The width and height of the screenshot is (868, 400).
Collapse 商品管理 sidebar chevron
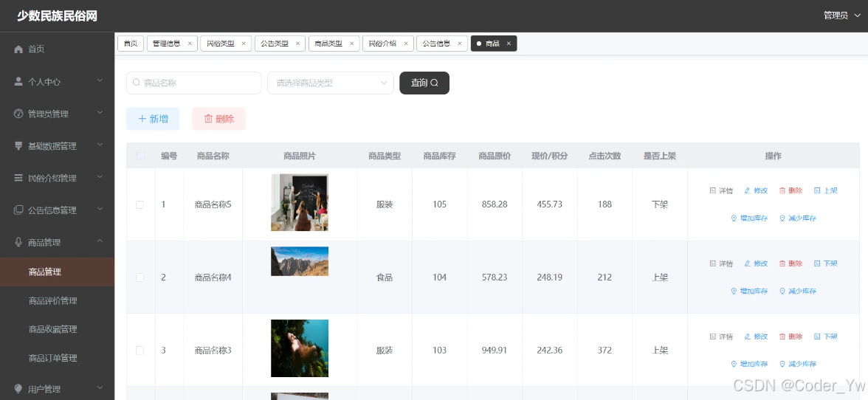[100, 241]
